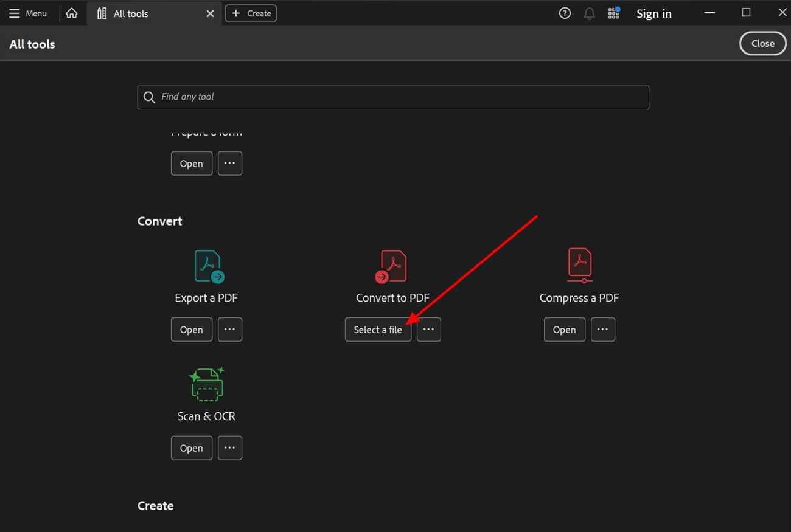Open the Help question mark icon
Viewport: 791px width, 532px height.
565,13
